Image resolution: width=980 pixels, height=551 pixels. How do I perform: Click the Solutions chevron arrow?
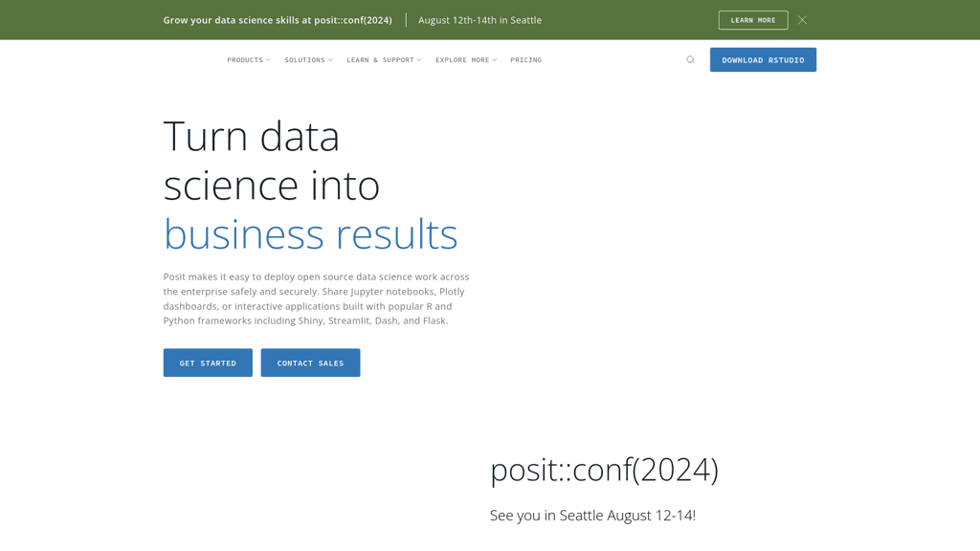point(330,59)
